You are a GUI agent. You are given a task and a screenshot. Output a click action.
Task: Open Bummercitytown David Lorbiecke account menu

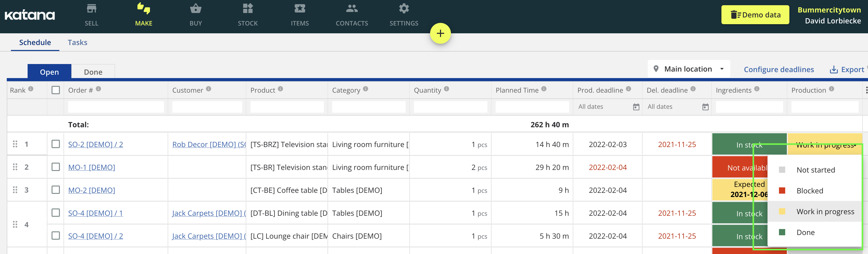coord(829,15)
